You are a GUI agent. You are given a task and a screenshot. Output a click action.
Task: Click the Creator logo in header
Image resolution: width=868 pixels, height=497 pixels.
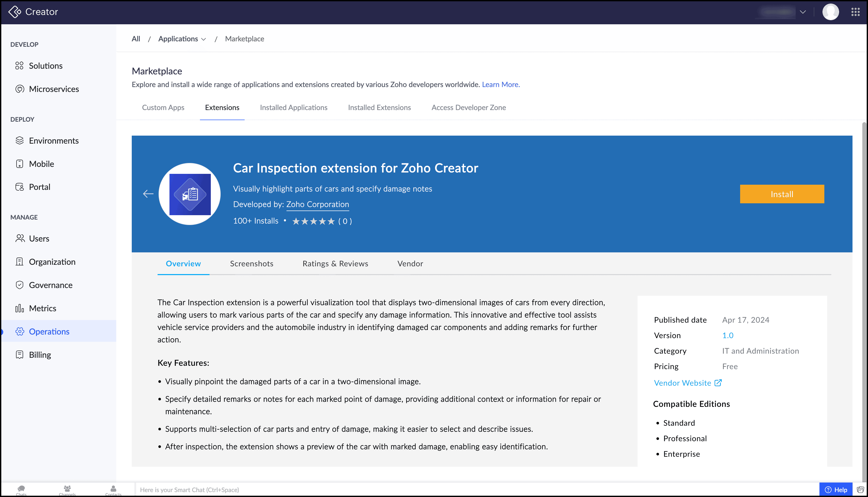(33, 12)
